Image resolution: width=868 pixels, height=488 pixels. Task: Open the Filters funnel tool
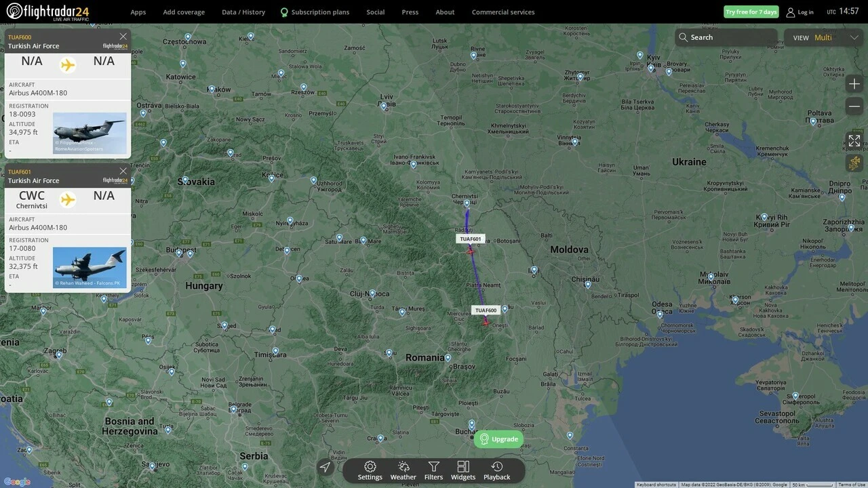tap(433, 470)
